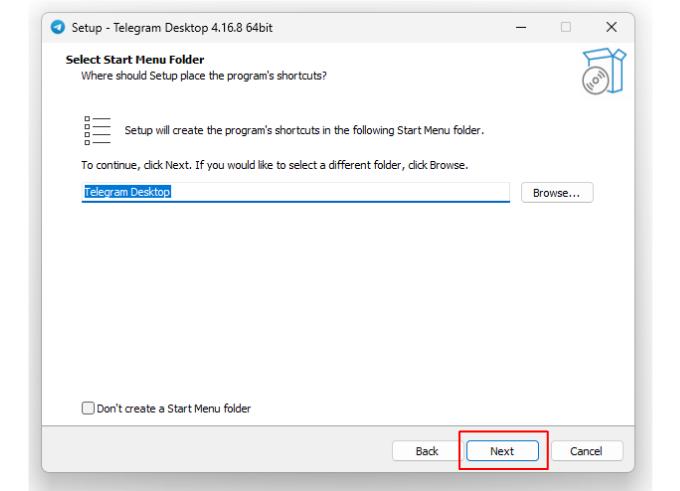Click the list icon beside shortcuts description
The image size is (680, 491).
point(97,130)
